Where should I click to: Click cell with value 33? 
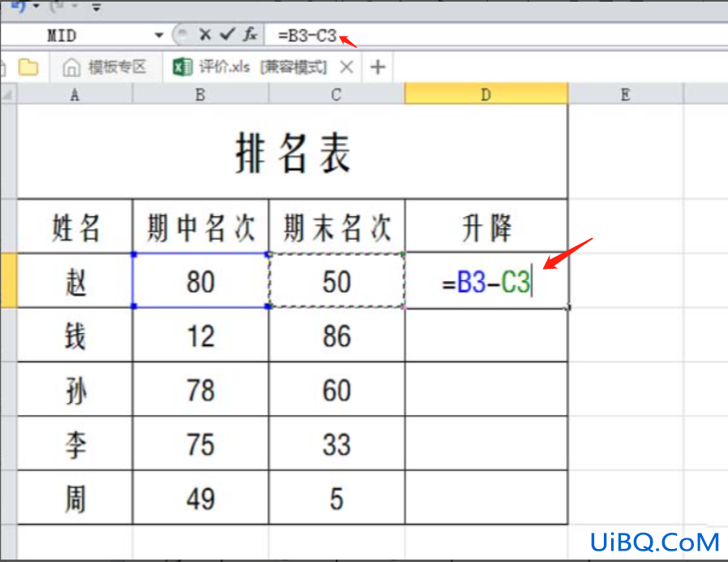click(337, 443)
